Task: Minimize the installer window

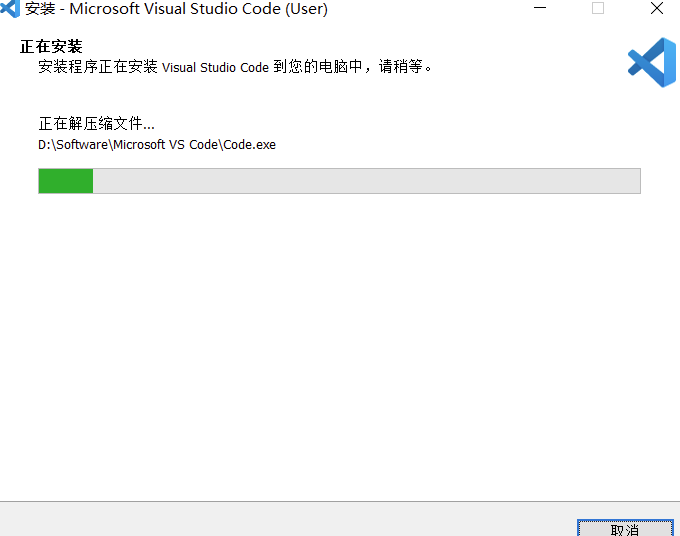Action: 540,8
